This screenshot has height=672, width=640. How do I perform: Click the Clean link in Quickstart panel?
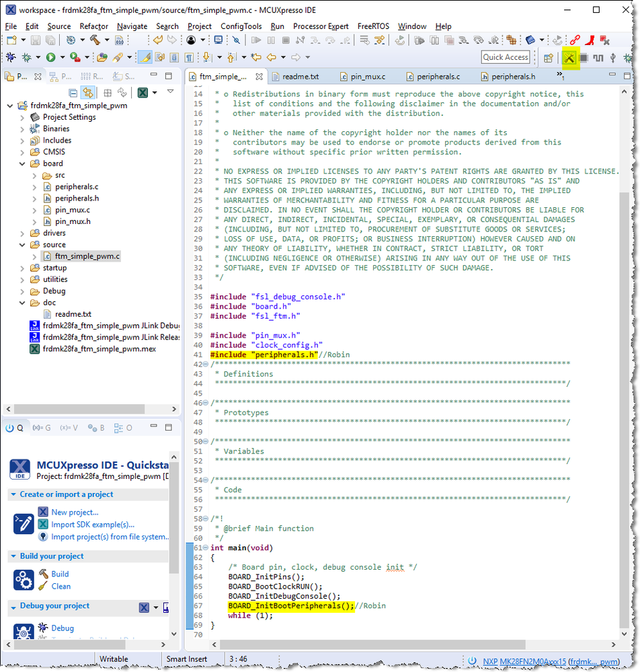tap(61, 587)
